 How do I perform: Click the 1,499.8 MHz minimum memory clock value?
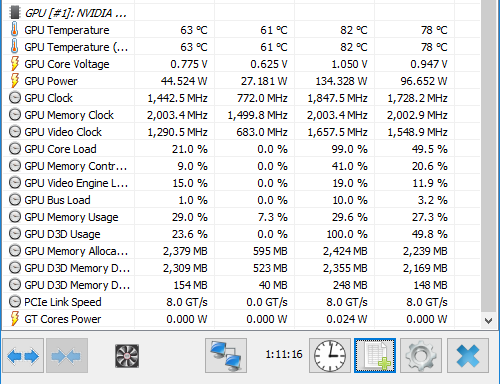pos(257,115)
